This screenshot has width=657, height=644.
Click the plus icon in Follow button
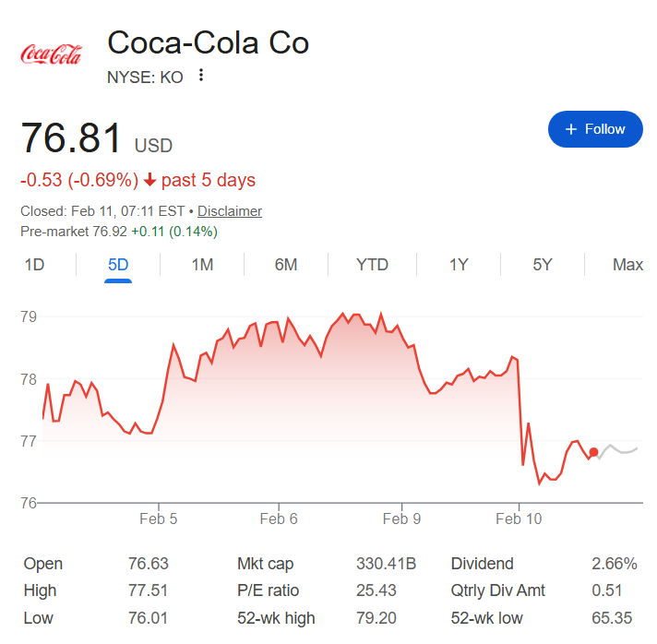pyautogui.click(x=570, y=129)
